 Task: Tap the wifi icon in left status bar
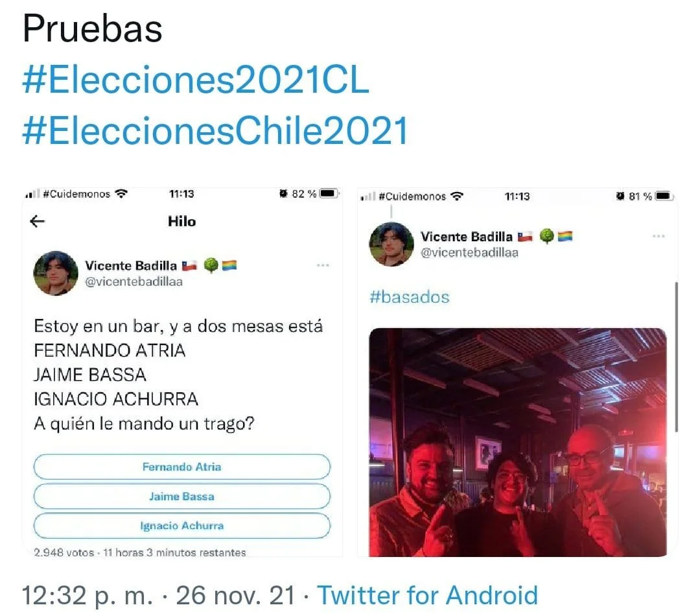(x=121, y=193)
